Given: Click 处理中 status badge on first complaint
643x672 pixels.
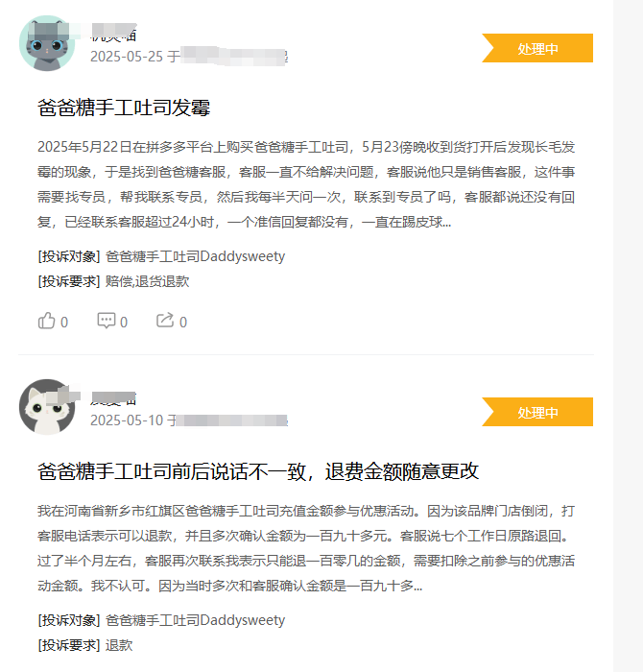Looking at the screenshot, I should tap(537, 48).
